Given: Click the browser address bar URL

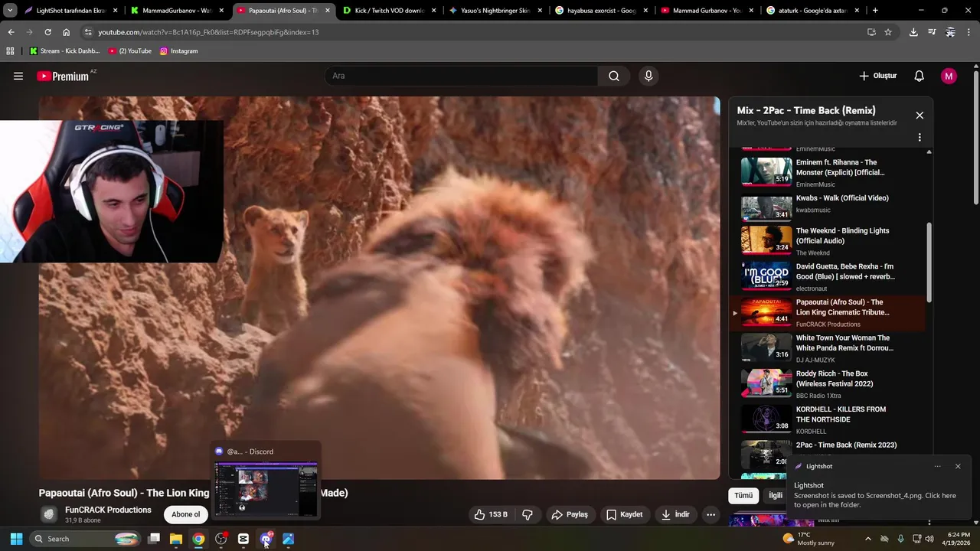Looking at the screenshot, I should coord(208,32).
